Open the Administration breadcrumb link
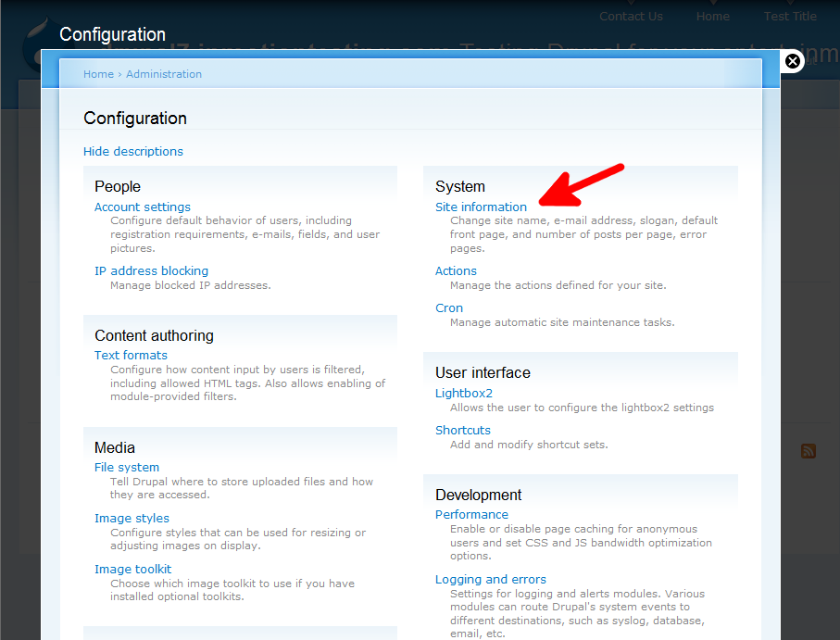This screenshot has height=640, width=840. pyautogui.click(x=164, y=74)
